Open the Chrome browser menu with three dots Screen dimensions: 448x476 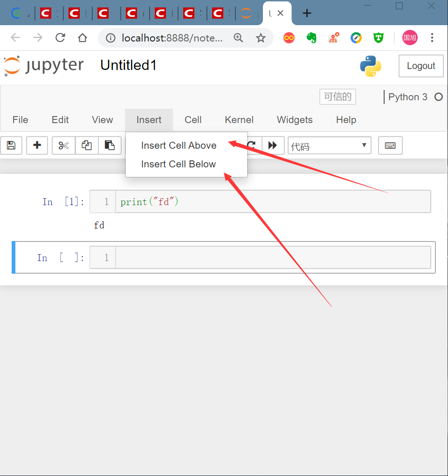coord(432,37)
